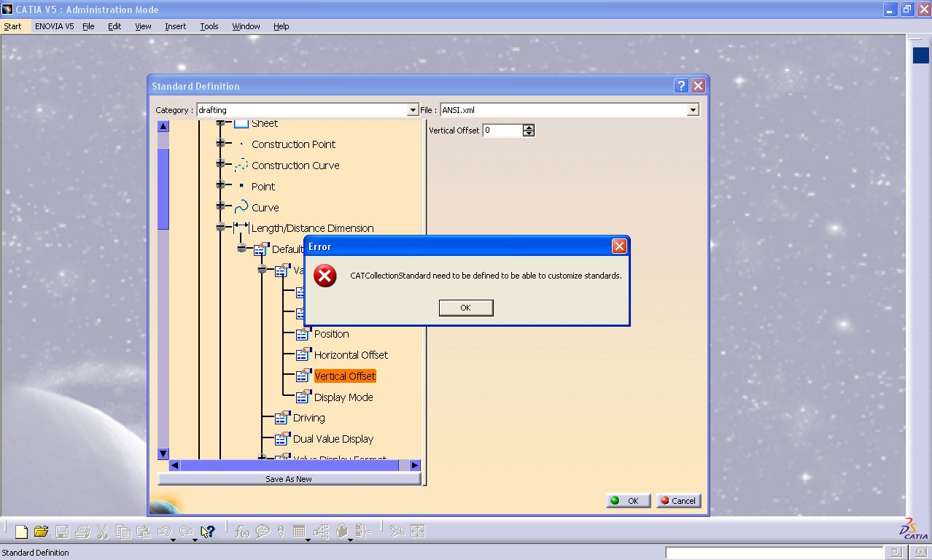The height and width of the screenshot is (560, 932).
Task: Select the Horizontal Offset tree item
Action: tap(351, 355)
